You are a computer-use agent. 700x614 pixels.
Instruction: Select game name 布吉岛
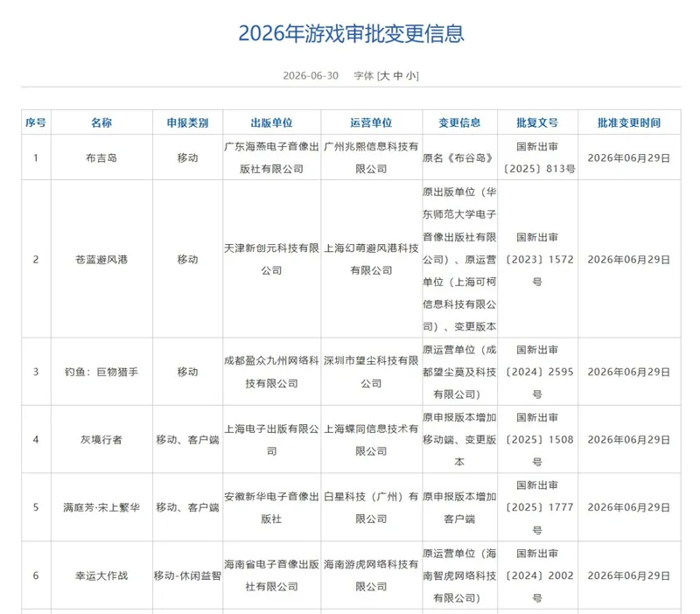[101, 158]
